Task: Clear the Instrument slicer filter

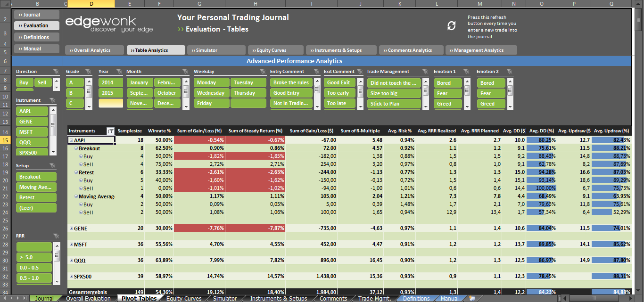Action: click(52, 100)
